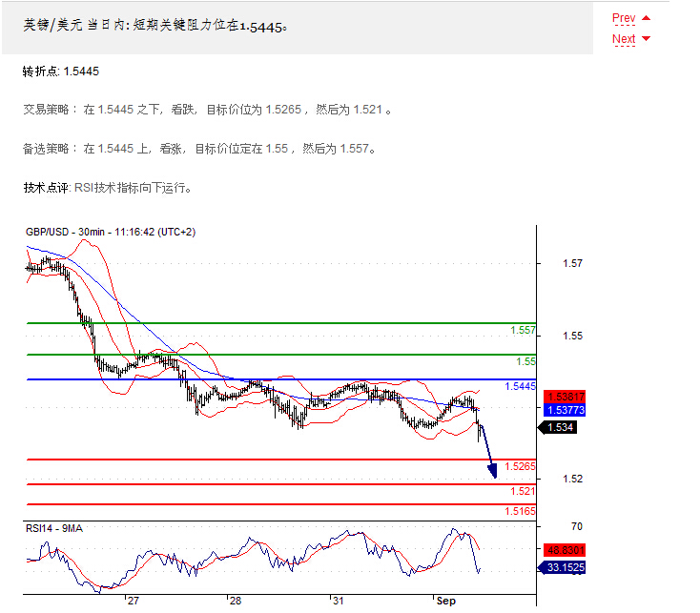700x613 pixels.
Task: Click the red 1.5265 support label
Action: (520, 467)
